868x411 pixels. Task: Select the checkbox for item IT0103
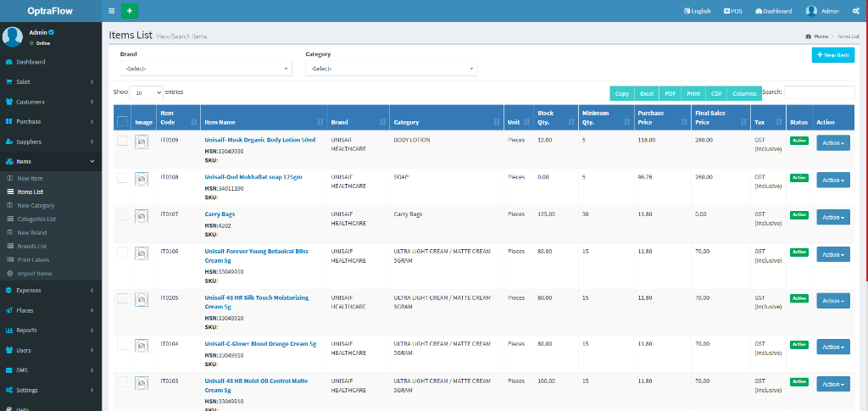tap(122, 381)
